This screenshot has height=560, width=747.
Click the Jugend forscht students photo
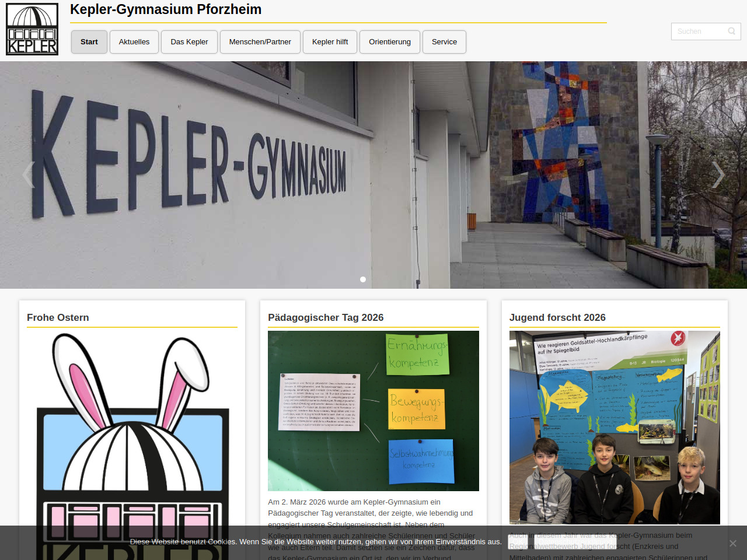coord(615,428)
